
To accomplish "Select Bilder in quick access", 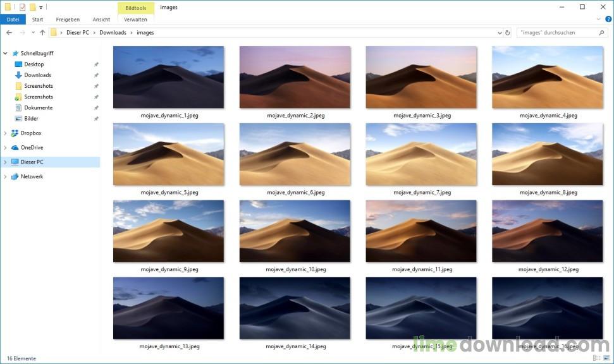I will [x=31, y=119].
